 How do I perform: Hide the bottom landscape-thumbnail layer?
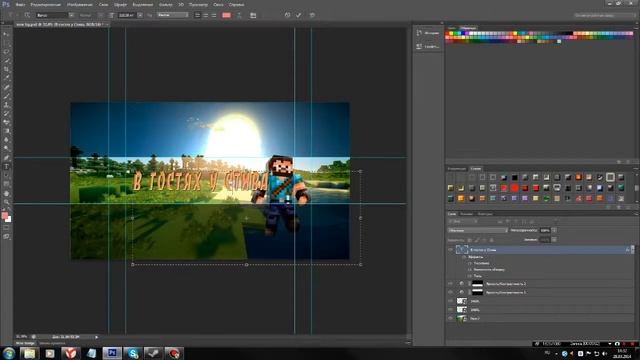[x=451, y=318]
